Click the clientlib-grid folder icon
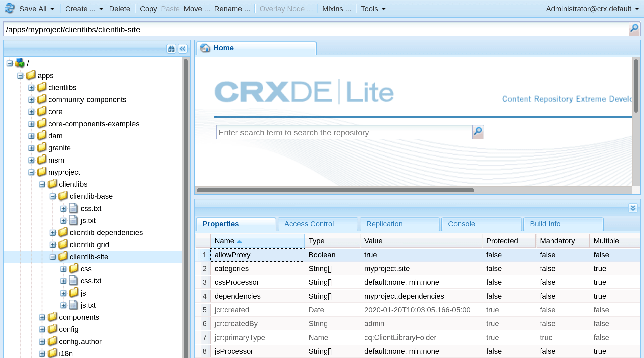 (63, 244)
